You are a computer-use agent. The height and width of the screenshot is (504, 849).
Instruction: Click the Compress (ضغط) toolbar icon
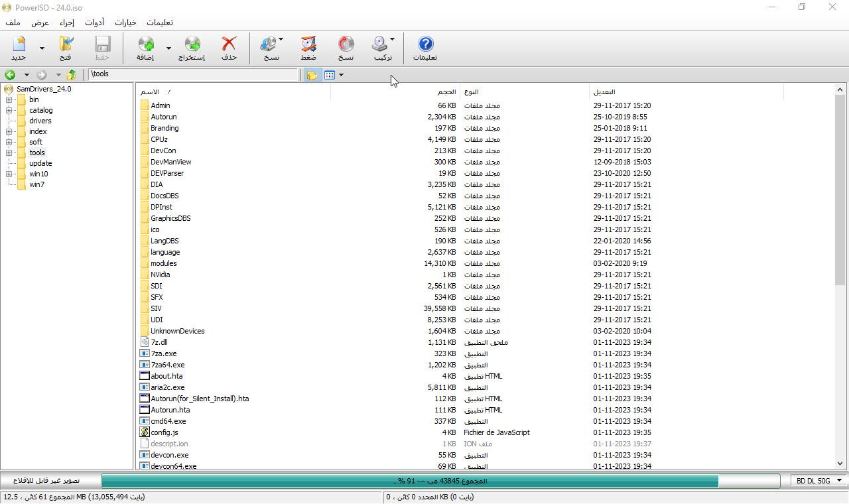tap(308, 44)
